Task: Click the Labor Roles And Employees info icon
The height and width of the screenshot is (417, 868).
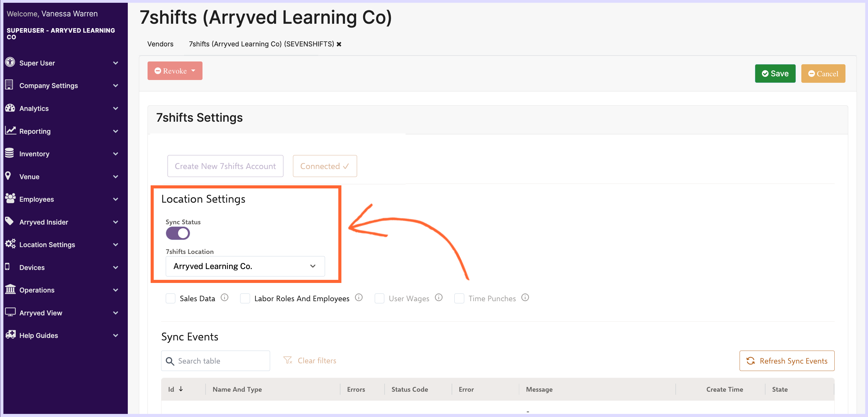Action: [x=359, y=298]
